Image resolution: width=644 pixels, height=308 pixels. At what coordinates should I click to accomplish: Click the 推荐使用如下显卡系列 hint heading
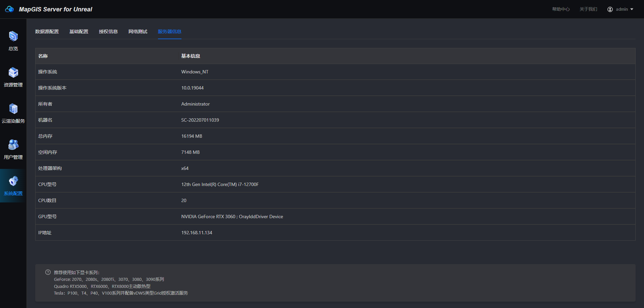pyautogui.click(x=76, y=272)
